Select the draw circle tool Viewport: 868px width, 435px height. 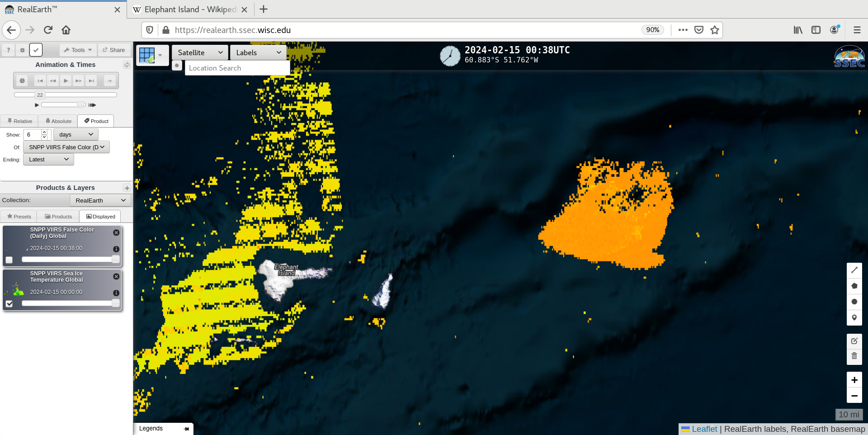pyautogui.click(x=854, y=302)
